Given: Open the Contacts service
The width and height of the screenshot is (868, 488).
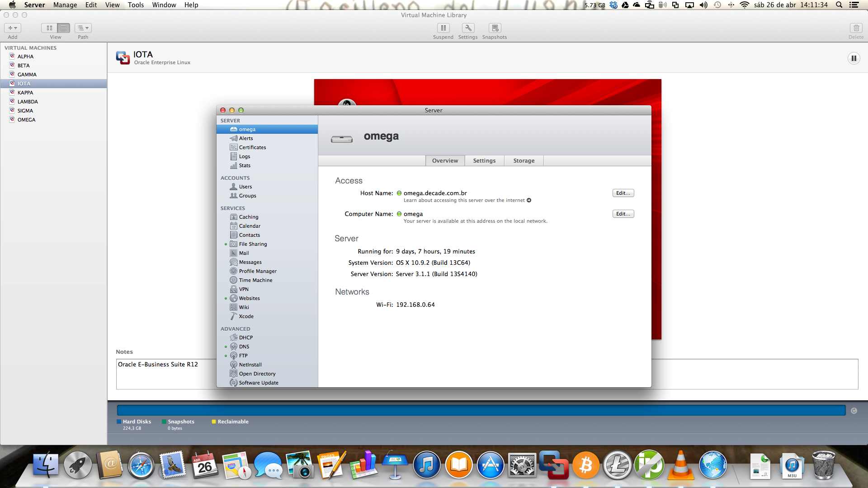Looking at the screenshot, I should (x=267, y=235).
